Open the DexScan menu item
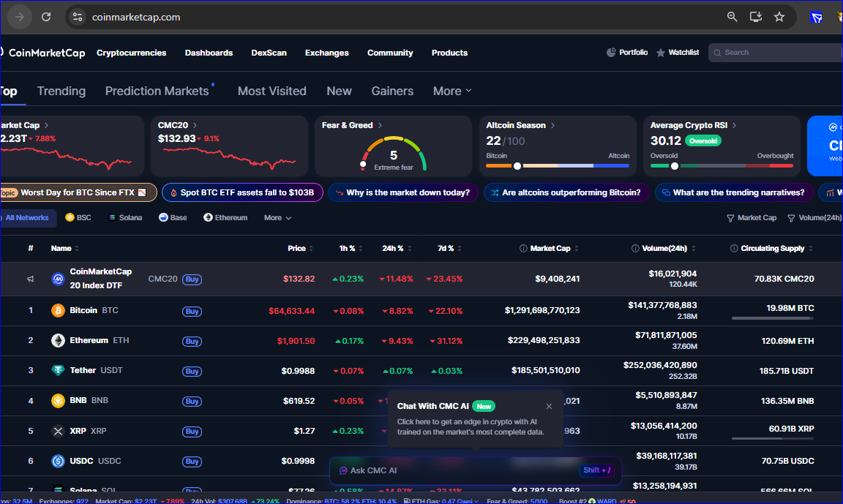Viewport: 843px width, 504px height. click(x=269, y=53)
